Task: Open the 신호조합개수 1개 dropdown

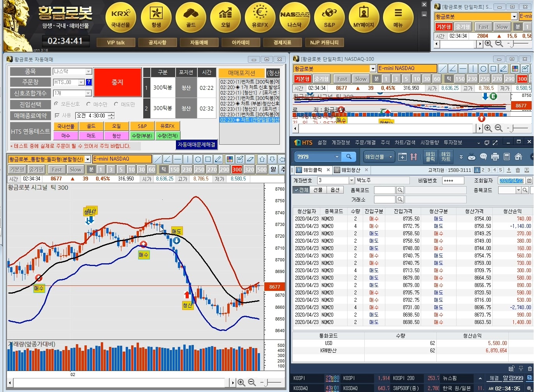Action: [x=88, y=93]
